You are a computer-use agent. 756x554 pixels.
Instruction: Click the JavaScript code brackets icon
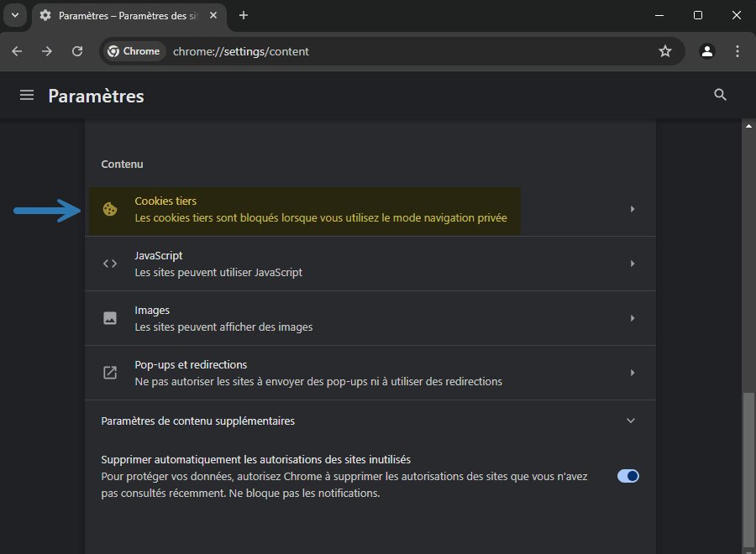(110, 264)
